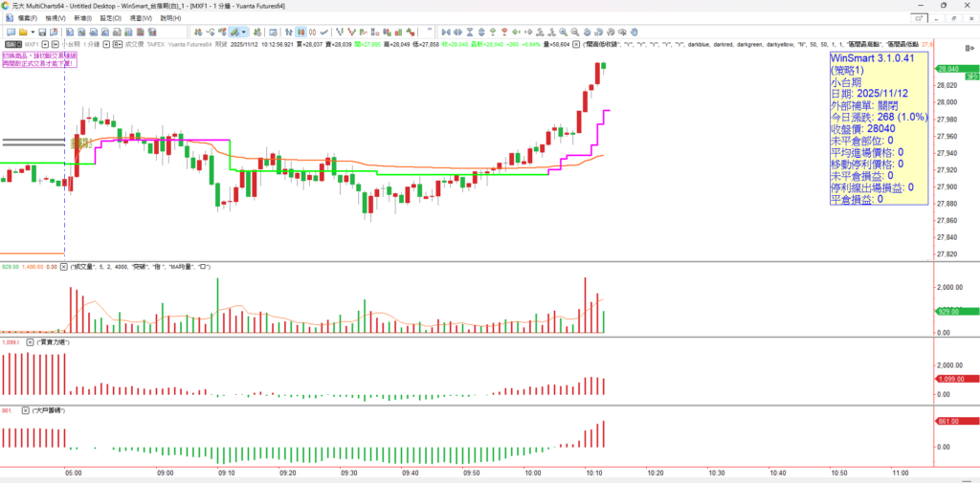Open the dropdown arrow after MXF1 symbol

coord(48,44)
